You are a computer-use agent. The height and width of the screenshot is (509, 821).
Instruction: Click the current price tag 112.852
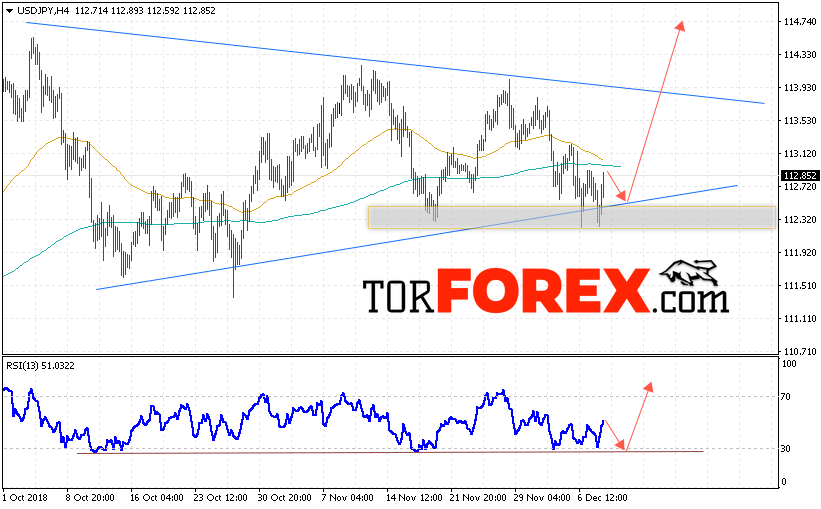(x=799, y=175)
